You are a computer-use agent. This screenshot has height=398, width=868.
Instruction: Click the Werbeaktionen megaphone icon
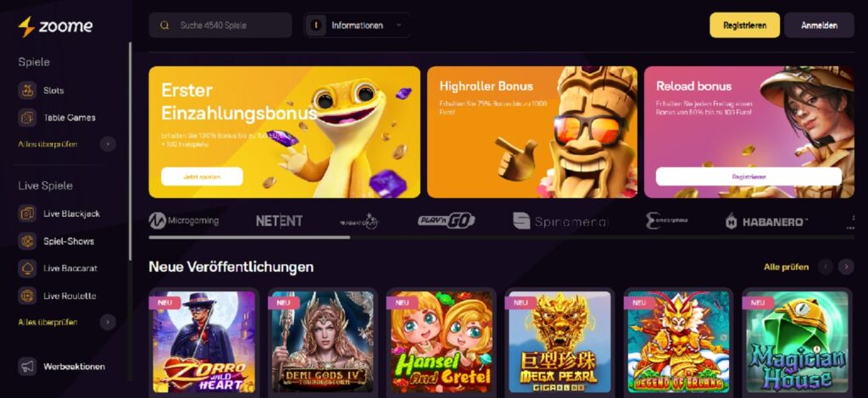click(27, 366)
